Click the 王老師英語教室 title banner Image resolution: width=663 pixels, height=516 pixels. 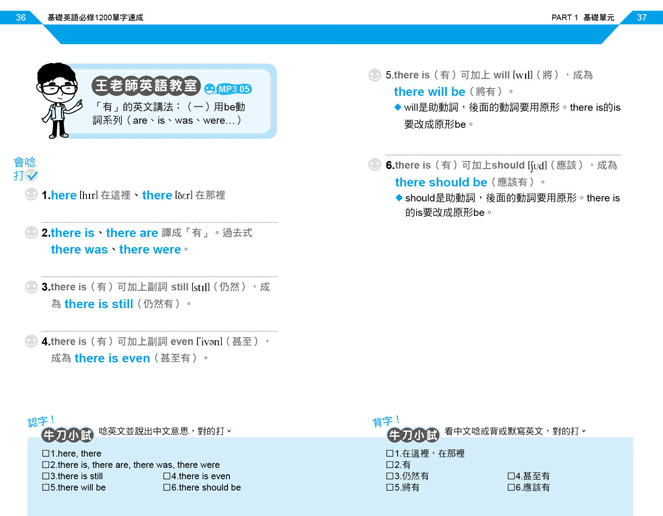(146, 85)
